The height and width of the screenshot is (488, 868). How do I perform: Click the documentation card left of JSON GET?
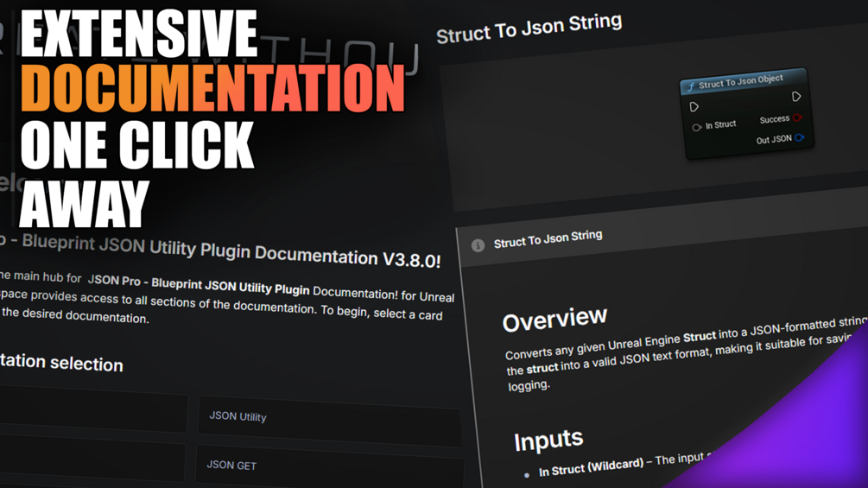(x=92, y=459)
